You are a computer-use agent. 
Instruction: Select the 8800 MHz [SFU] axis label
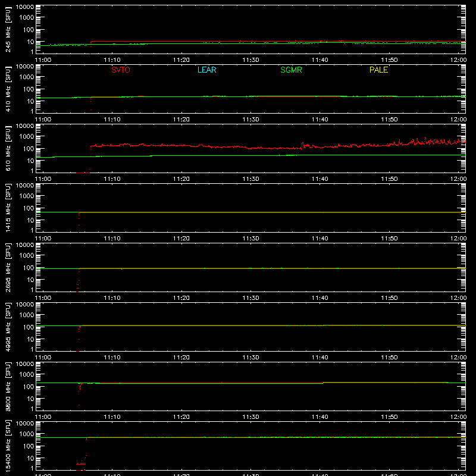click(x=8, y=387)
